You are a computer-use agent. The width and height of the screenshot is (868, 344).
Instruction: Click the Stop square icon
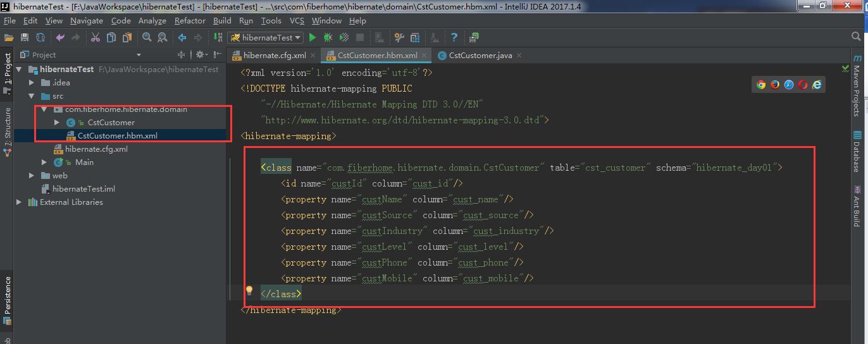point(360,37)
